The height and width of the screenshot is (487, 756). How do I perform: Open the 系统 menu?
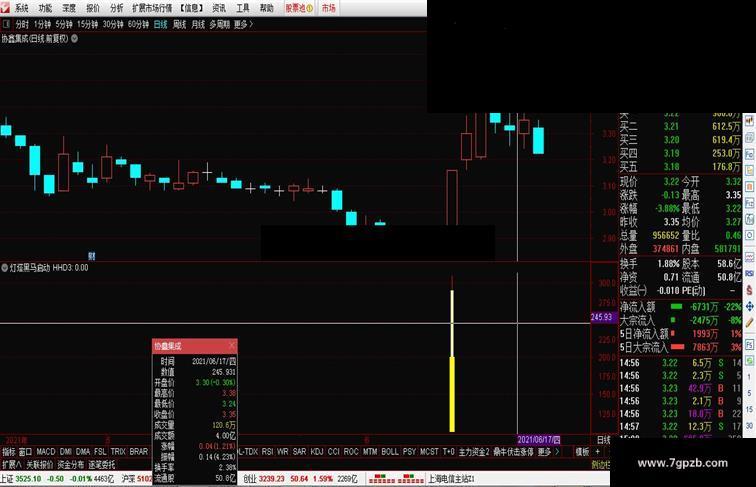coord(22,8)
